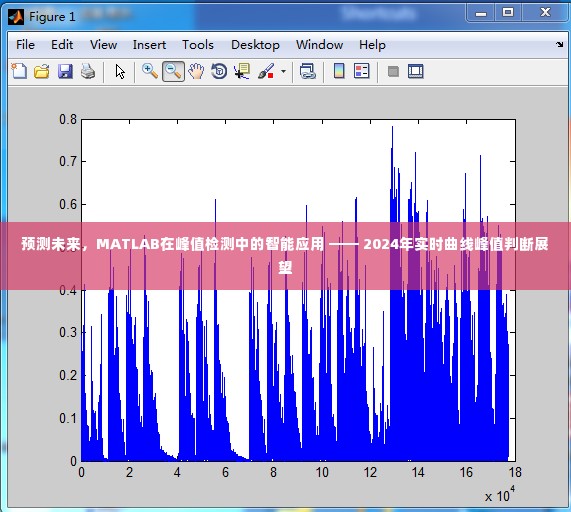Open the File menu
The height and width of the screenshot is (512, 571).
25,45
